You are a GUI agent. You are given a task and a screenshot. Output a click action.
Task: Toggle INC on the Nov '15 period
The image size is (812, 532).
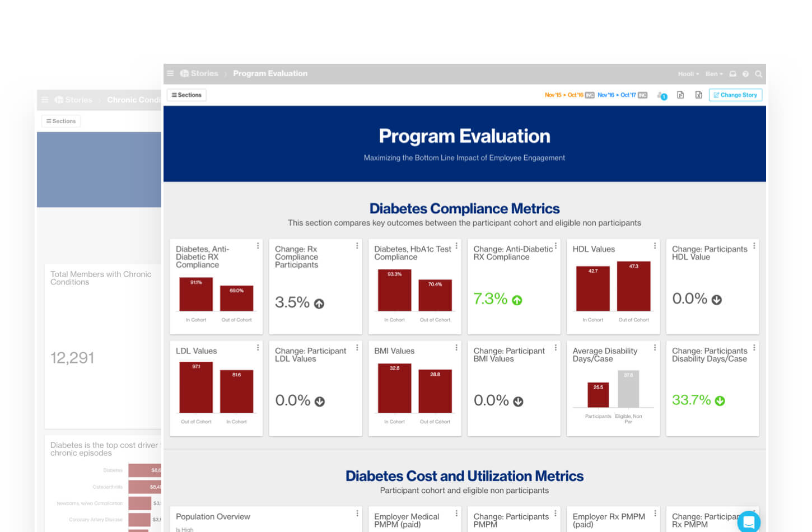[590, 95]
